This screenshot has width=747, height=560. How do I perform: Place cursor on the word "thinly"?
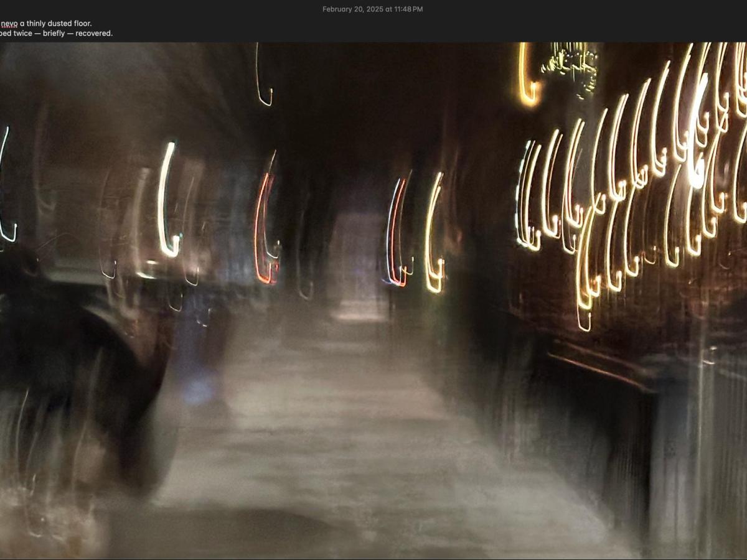click(36, 24)
